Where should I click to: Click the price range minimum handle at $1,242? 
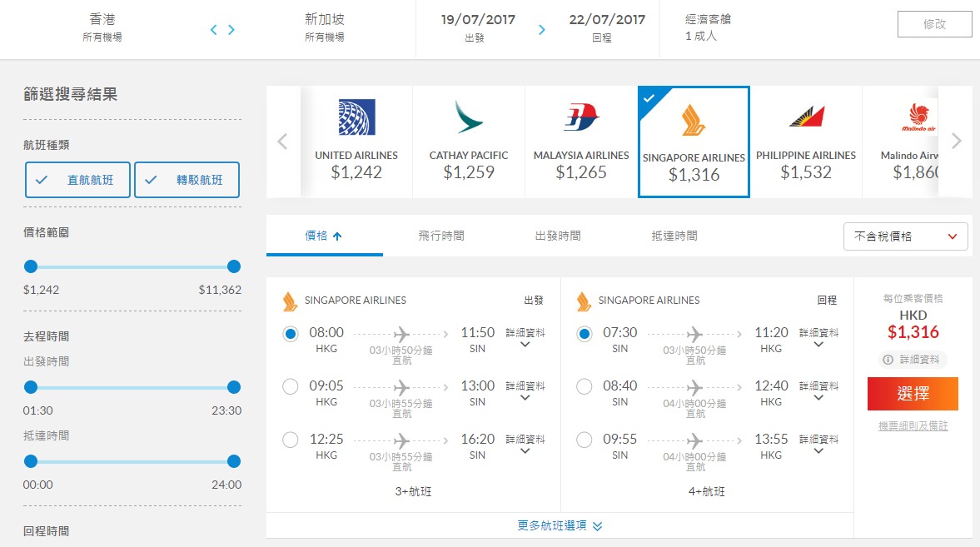coord(31,267)
